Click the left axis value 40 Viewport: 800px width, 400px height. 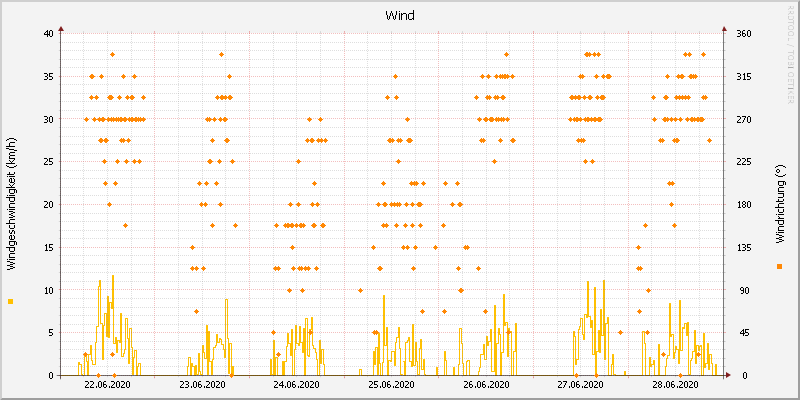tap(48, 33)
